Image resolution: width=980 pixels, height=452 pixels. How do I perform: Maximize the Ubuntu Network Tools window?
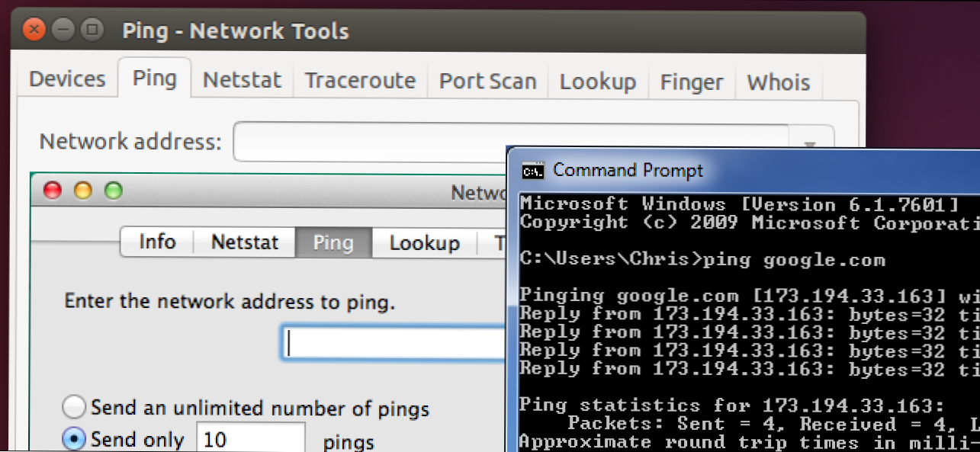[92, 30]
